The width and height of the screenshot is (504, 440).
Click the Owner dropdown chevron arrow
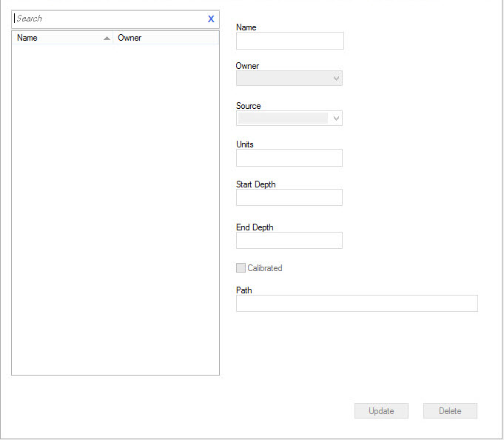click(337, 79)
